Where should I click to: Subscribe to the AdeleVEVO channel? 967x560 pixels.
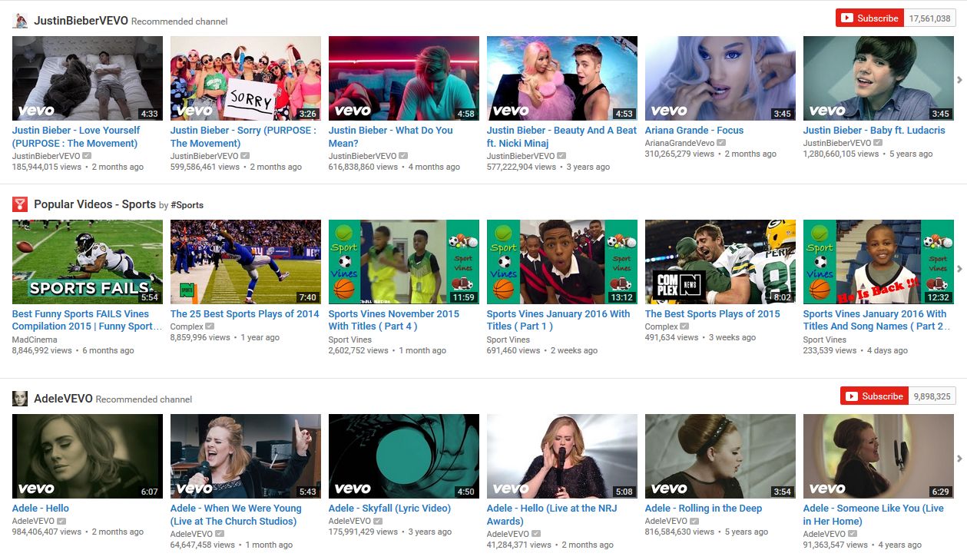(874, 396)
